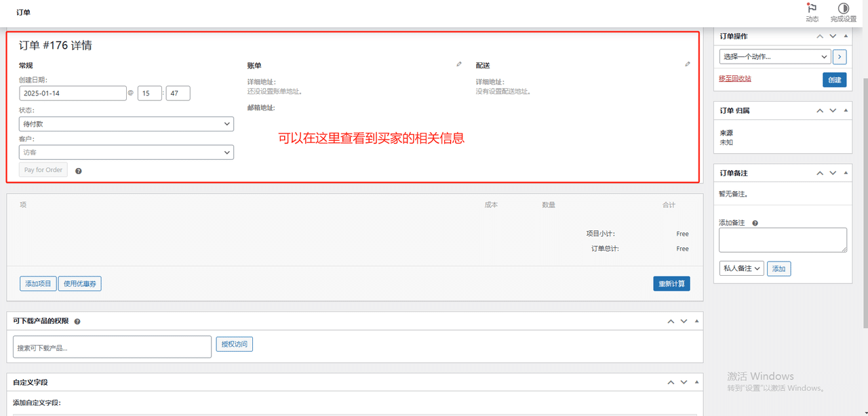The image size is (868, 416).
Task: Collapse the 订单操作 panel
Action: point(846,37)
